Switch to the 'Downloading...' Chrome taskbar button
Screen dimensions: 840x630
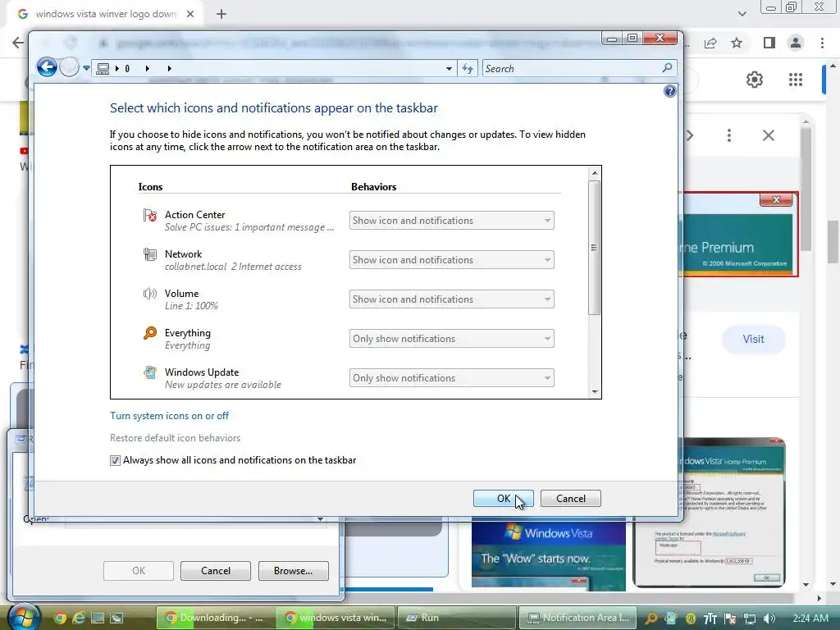click(x=216, y=618)
